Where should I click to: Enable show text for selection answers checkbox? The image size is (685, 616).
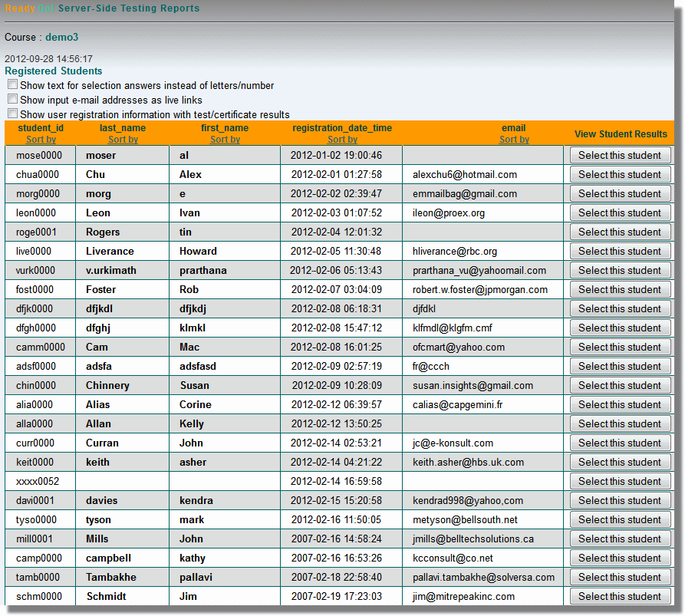pyautogui.click(x=13, y=84)
